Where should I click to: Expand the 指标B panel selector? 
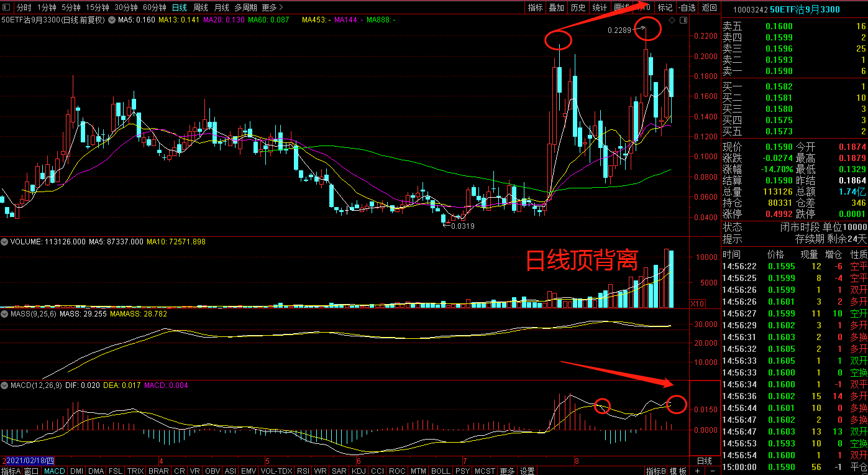657,471
